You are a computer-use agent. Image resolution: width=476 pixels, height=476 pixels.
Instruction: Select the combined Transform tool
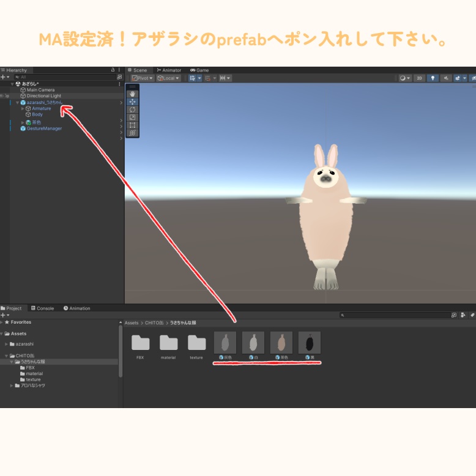pyautogui.click(x=132, y=133)
